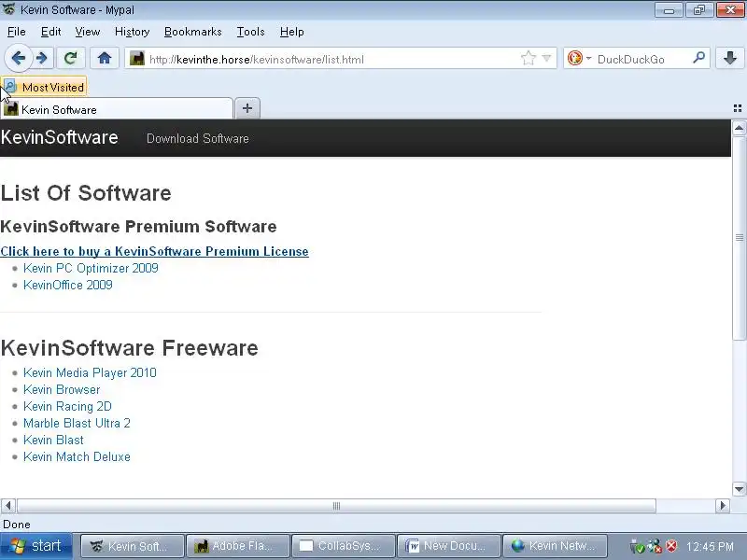
Task: Click the search magnifier icon
Action: pyautogui.click(x=698, y=59)
